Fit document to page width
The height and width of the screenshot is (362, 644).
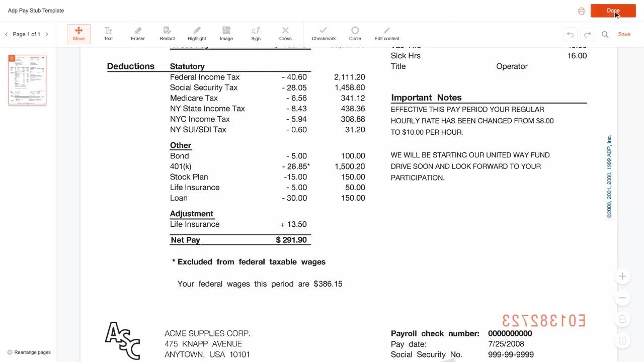[x=622, y=319]
